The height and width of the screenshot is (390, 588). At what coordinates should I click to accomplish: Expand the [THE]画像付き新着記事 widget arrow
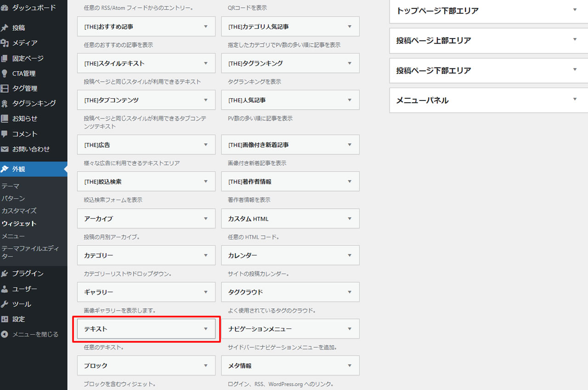click(350, 145)
